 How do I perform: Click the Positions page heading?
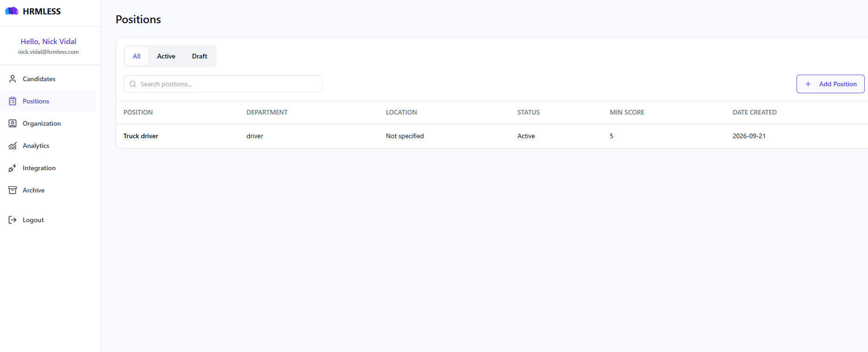[138, 19]
